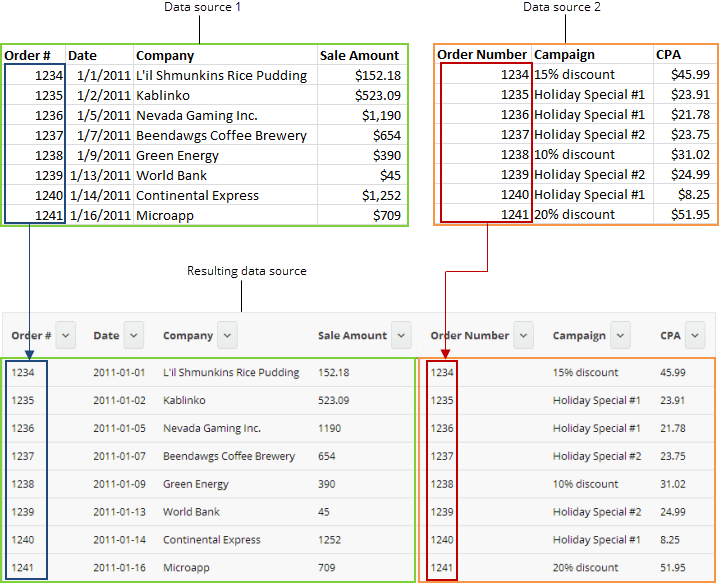Expand the Order Number column dropdown
The width and height of the screenshot is (719, 584).
(524, 335)
